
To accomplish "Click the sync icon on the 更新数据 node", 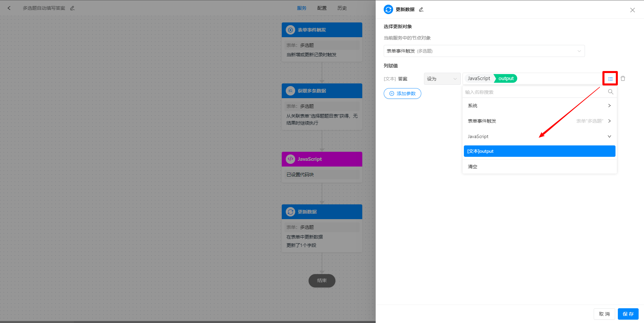I will coord(290,212).
